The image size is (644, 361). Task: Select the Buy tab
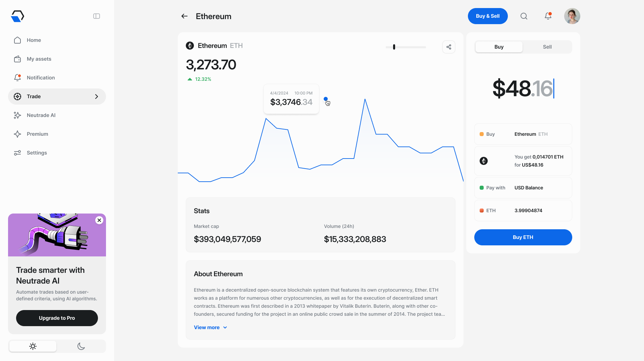point(499,47)
